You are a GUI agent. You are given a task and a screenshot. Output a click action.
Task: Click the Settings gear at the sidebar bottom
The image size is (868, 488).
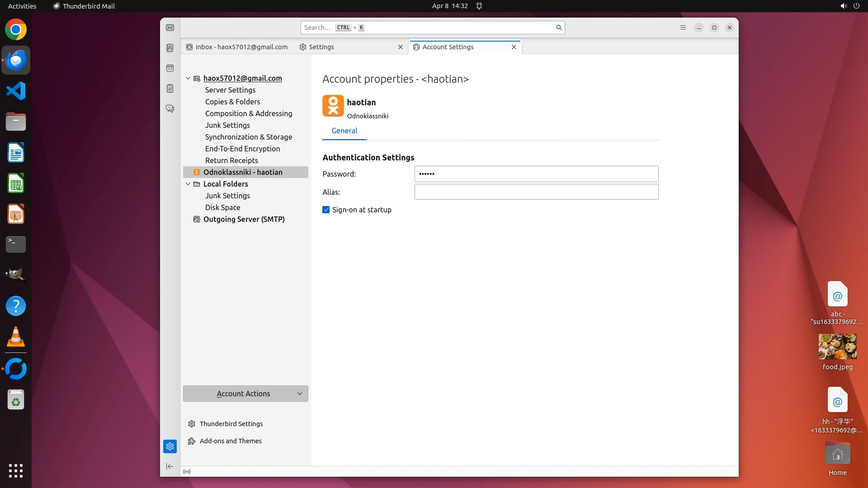pos(170,446)
